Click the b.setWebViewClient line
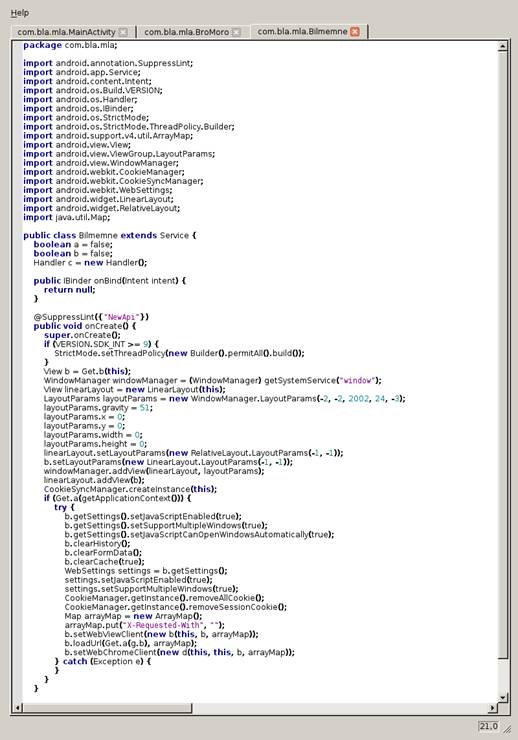This screenshot has height=740, width=518. tap(161, 634)
